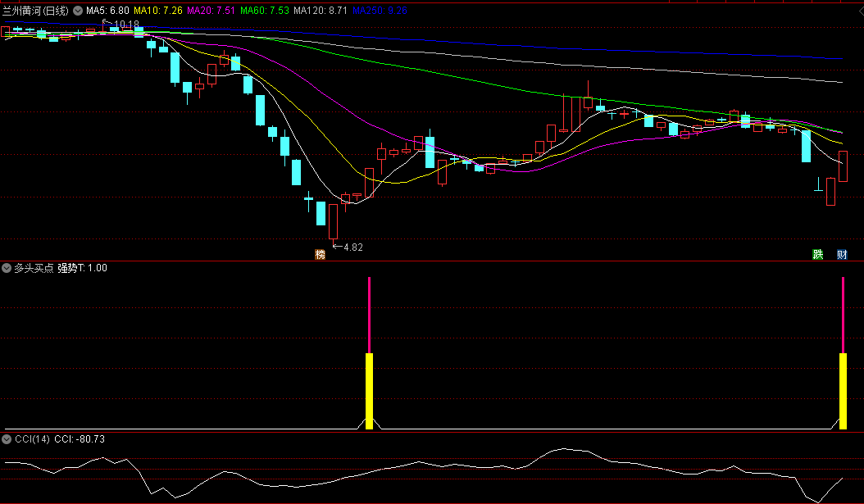
Task: Click the 多头买点 indicator name
Action: (x=34, y=268)
